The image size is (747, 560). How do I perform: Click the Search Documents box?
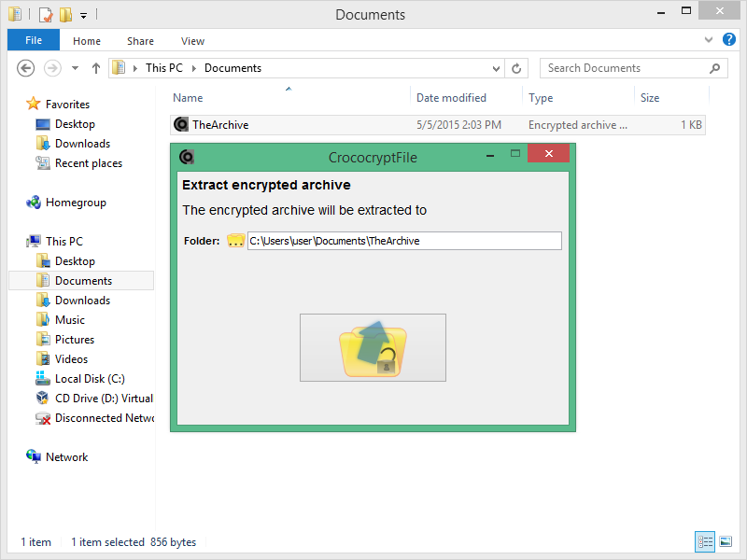tap(624, 68)
